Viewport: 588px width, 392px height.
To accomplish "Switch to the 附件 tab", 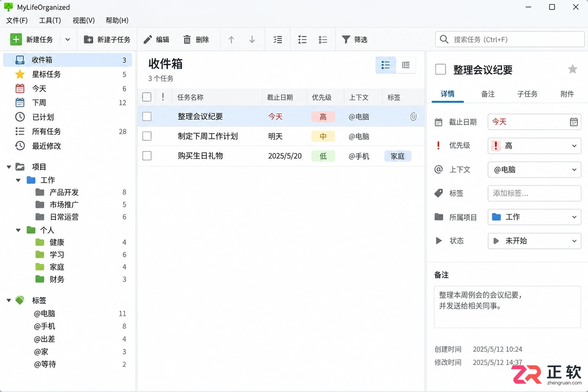I will click(x=567, y=94).
